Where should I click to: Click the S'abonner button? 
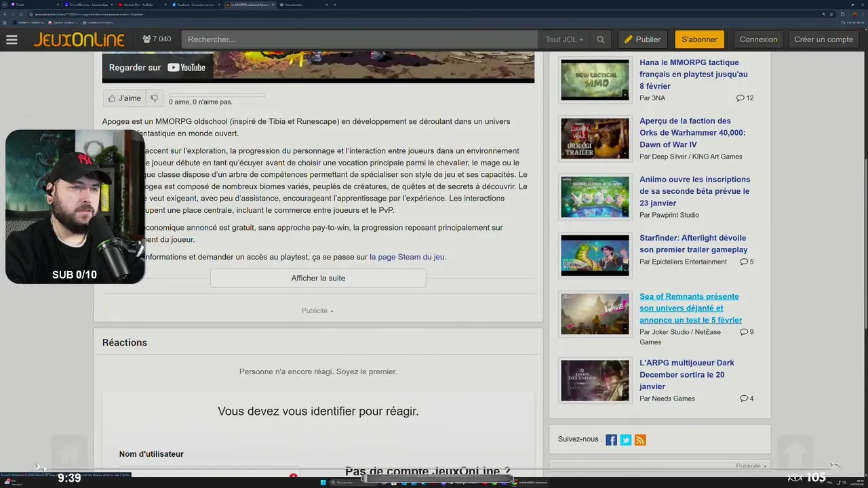pyautogui.click(x=700, y=39)
